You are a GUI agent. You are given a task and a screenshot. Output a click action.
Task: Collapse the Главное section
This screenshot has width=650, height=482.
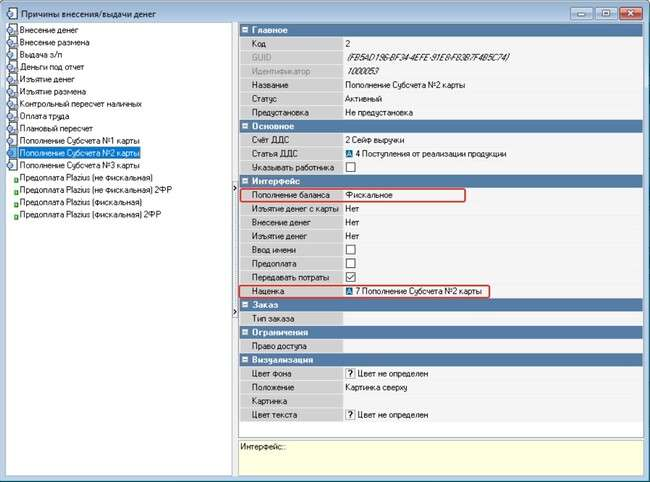tap(245, 31)
